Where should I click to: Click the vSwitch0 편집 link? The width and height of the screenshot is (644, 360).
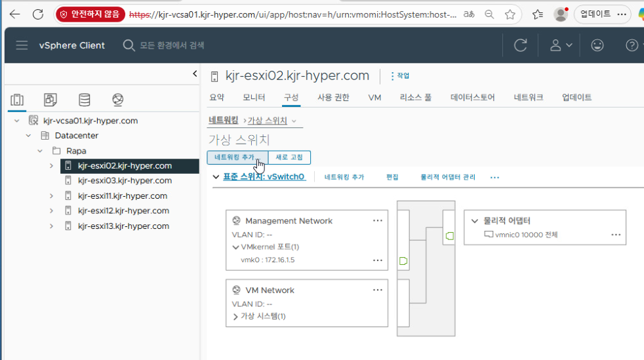click(392, 177)
